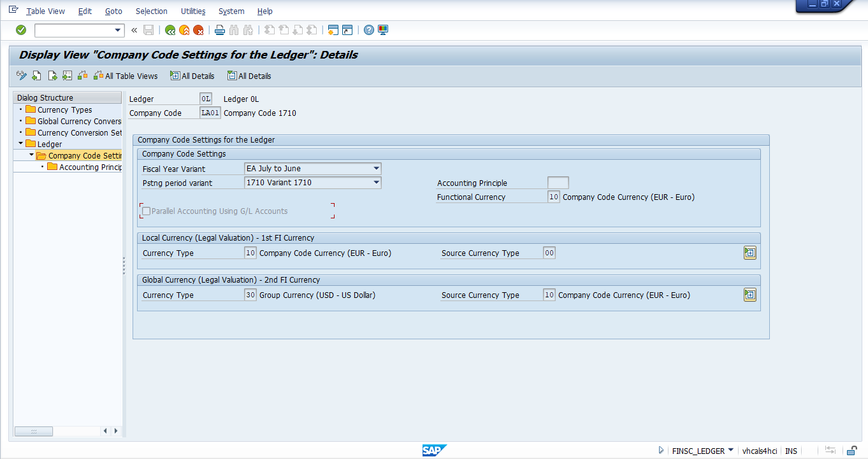Click the red Cancel icon

[x=199, y=30]
